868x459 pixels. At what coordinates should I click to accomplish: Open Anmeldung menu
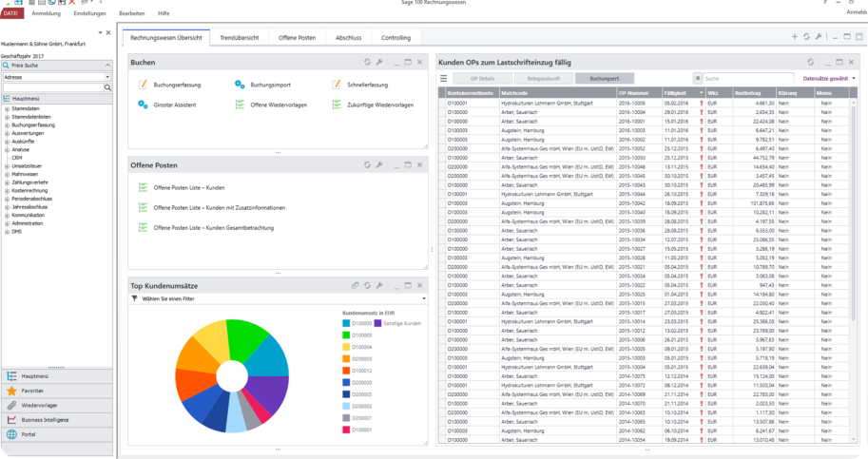(x=46, y=13)
